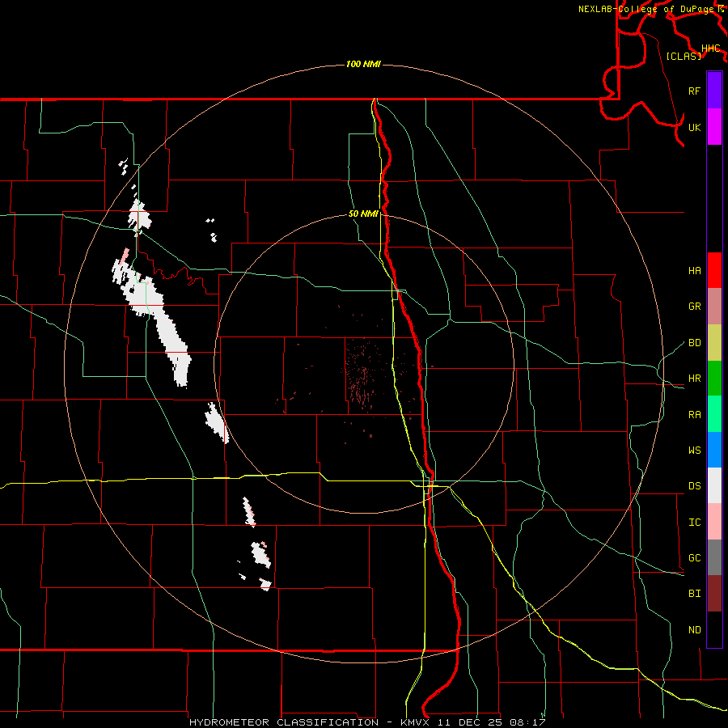The image size is (728, 728).
Task: Click the gray GC legend swatch
Action: tap(714, 557)
